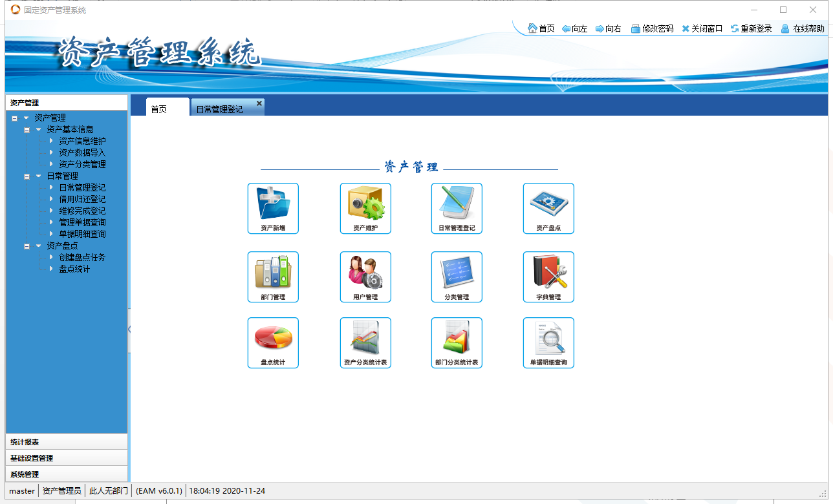This screenshot has width=833, height=504.
Task: Select the 用户管理 people icon
Action: click(x=365, y=273)
